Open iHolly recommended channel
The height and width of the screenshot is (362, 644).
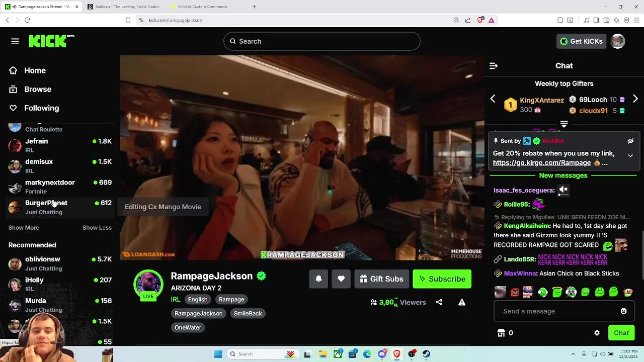pos(60,284)
